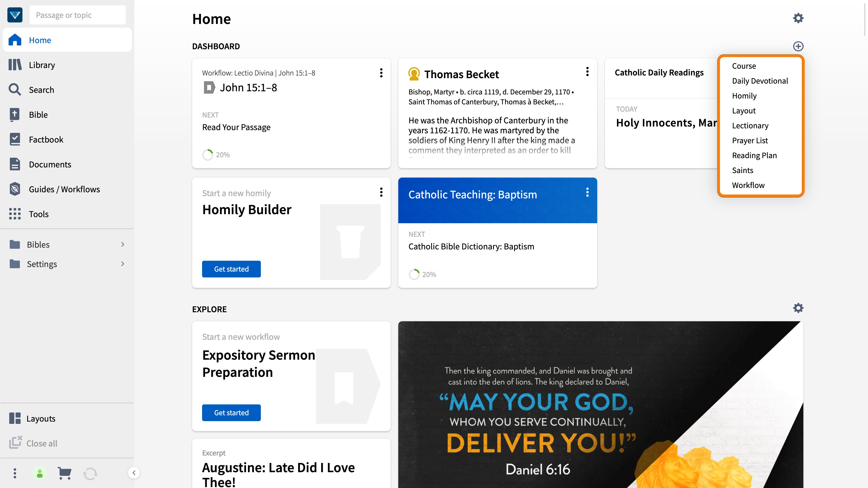Choose Prayer List in the add menu
This screenshot has width=868, height=488.
pos(750,141)
